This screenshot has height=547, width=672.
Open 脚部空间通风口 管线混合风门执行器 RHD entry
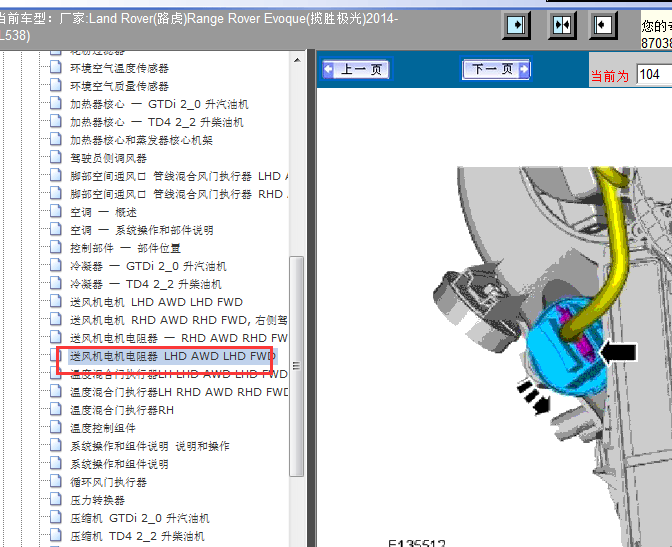point(179,194)
